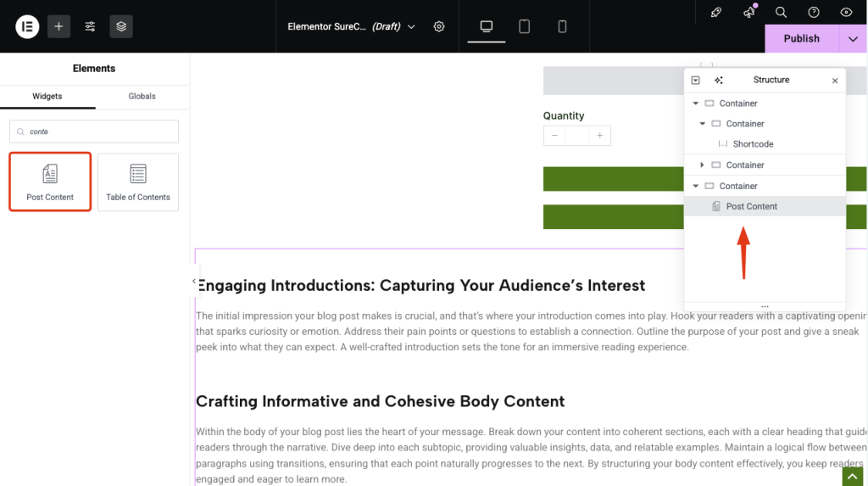Click the Publish button
The width and height of the screenshot is (868, 486).
pyautogui.click(x=801, y=38)
